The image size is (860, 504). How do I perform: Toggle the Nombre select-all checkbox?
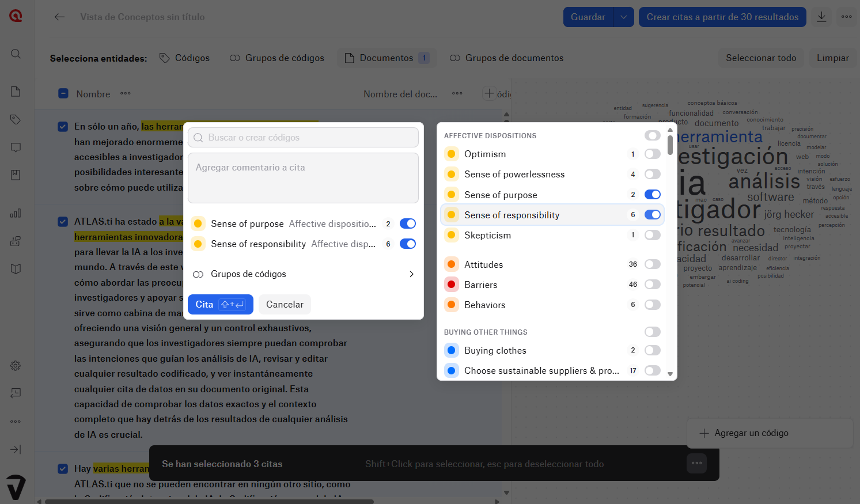point(63,93)
